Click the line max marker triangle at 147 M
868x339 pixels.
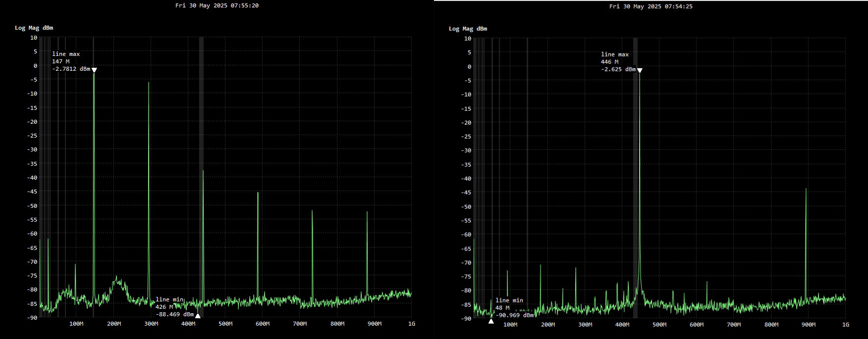[x=94, y=70]
